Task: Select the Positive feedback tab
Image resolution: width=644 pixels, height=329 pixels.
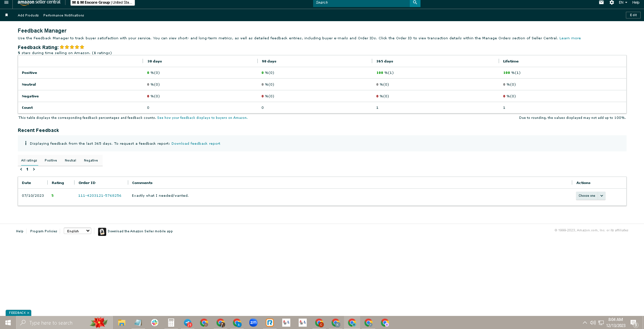Action: click(51, 160)
